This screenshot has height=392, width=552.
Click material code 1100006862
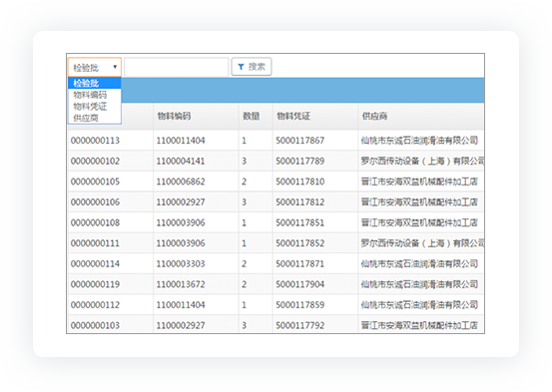click(x=181, y=182)
